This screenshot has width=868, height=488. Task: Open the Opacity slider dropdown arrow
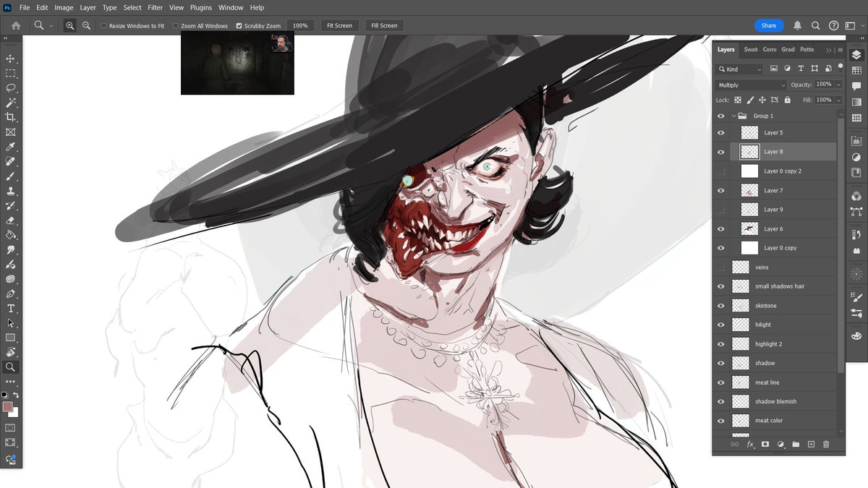point(838,85)
